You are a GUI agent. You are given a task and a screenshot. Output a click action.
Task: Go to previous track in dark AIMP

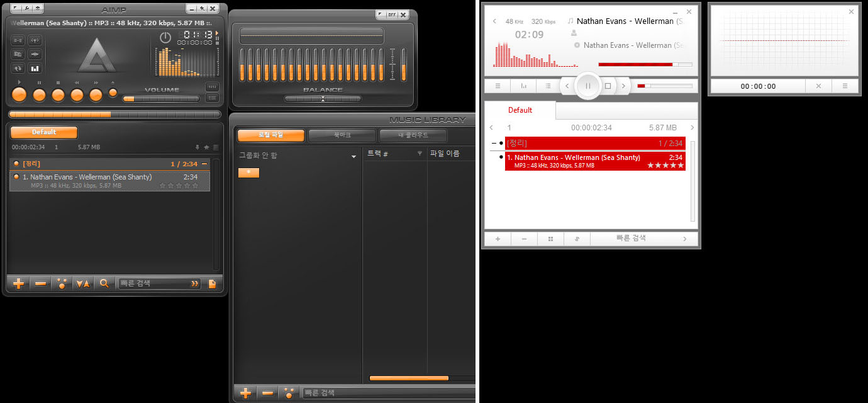point(77,95)
